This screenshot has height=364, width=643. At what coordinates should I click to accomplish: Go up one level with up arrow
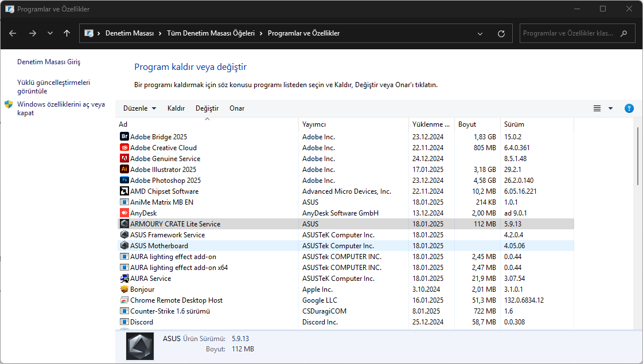(x=67, y=33)
